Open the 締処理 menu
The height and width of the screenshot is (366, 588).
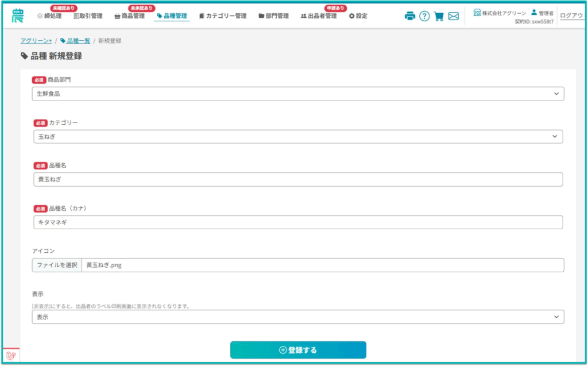point(49,16)
